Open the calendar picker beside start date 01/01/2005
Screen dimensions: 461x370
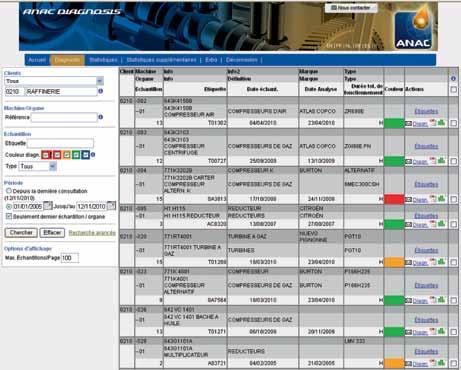[48, 206]
